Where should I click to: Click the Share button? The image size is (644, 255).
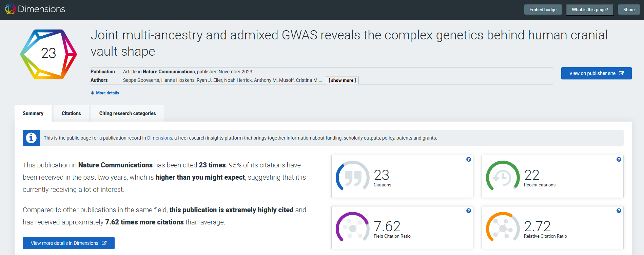[x=629, y=10]
